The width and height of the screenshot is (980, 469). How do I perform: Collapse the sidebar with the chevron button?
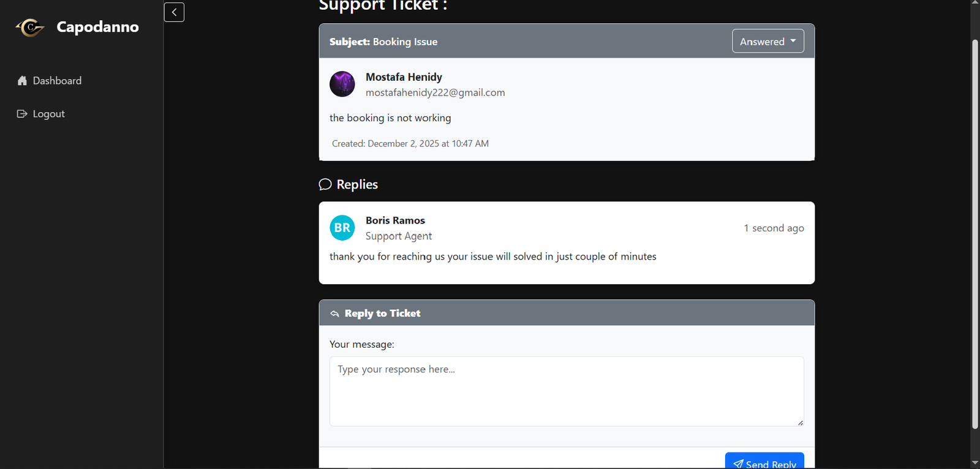click(x=174, y=12)
